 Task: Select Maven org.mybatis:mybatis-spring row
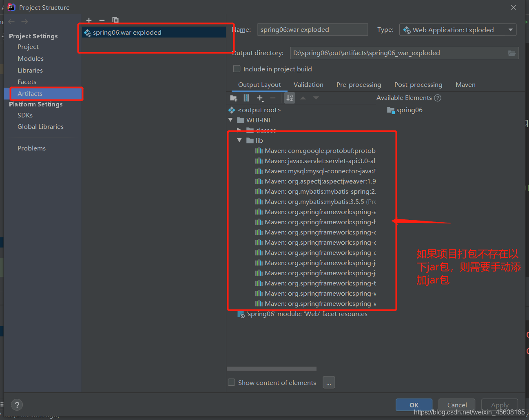click(314, 192)
